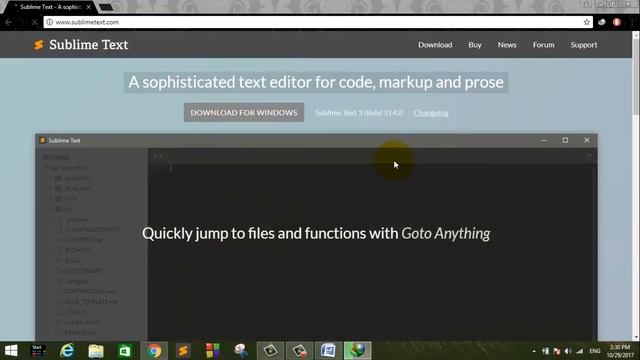
Task: Click the colorful four-square taskbar icon
Action: (x=212, y=351)
